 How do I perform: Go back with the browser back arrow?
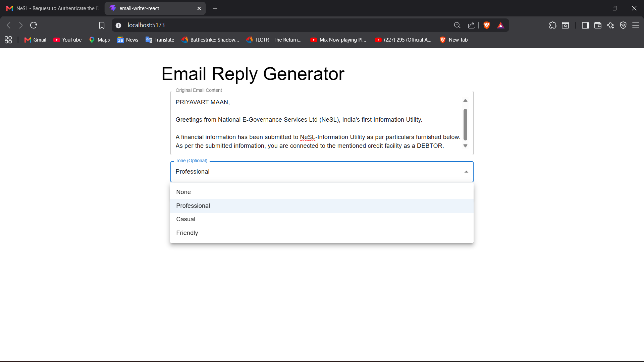9,25
